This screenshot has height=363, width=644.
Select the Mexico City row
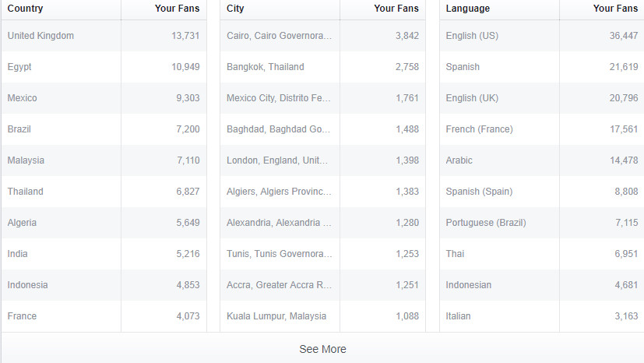tap(279, 98)
